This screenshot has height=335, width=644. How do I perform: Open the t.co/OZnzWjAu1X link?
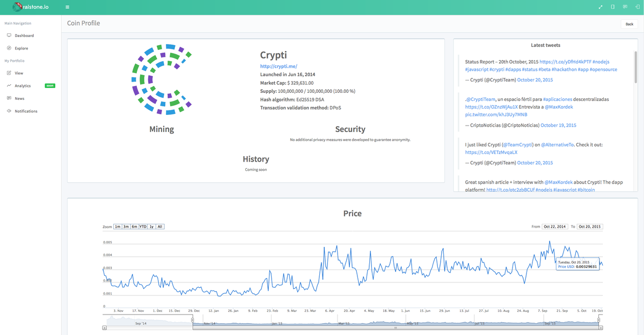click(x=491, y=107)
